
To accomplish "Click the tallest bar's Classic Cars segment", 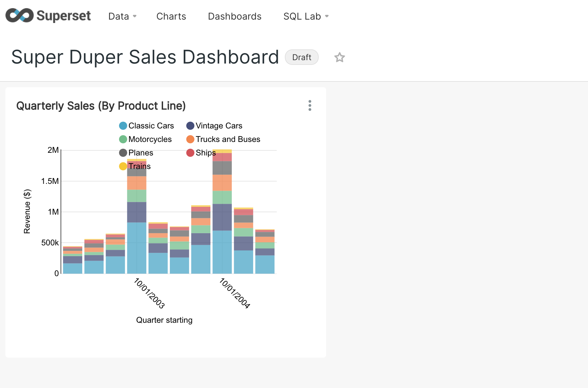I will [222, 252].
